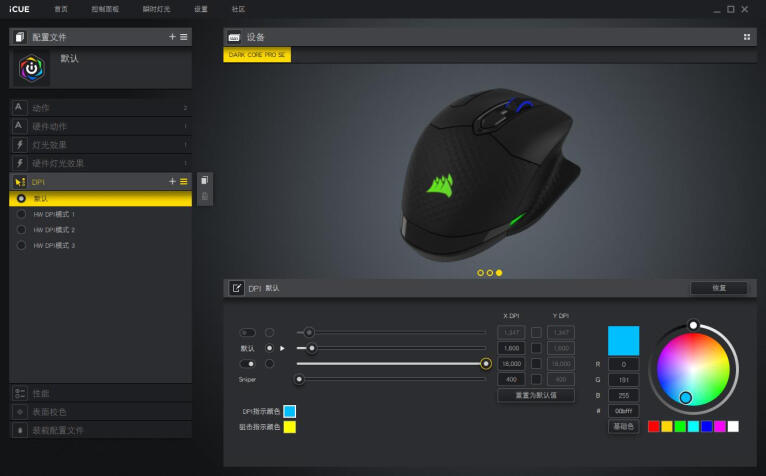Toggle the first DPI stage switch
This screenshot has width=766, height=476.
click(x=247, y=332)
